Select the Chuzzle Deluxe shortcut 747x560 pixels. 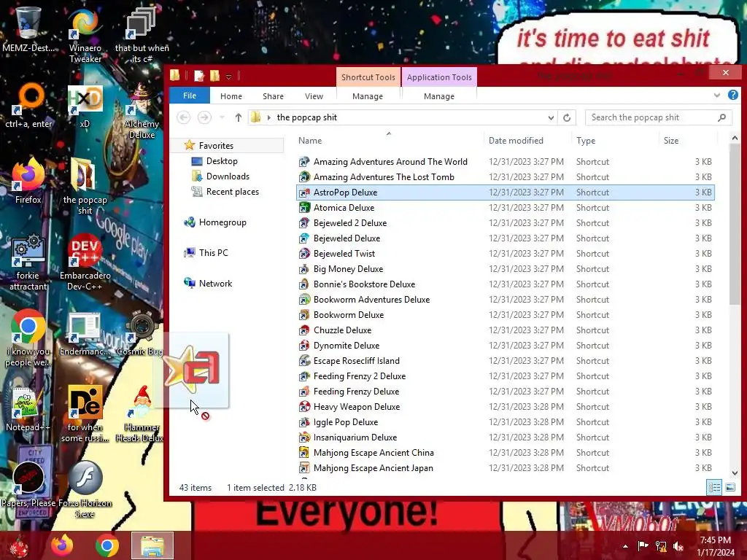pos(505,330)
